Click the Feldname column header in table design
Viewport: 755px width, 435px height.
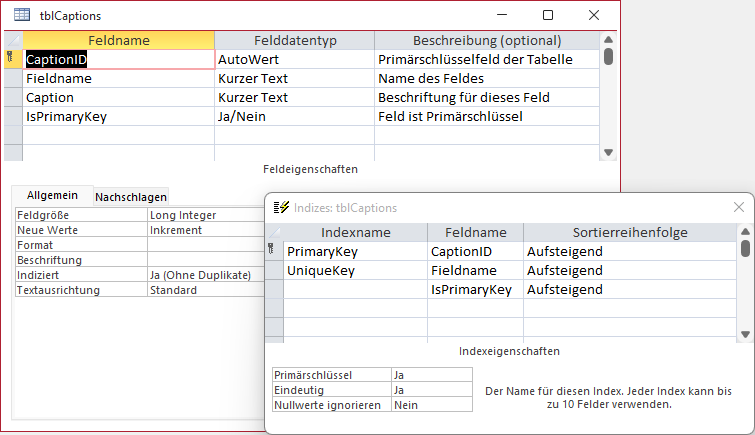[118, 40]
